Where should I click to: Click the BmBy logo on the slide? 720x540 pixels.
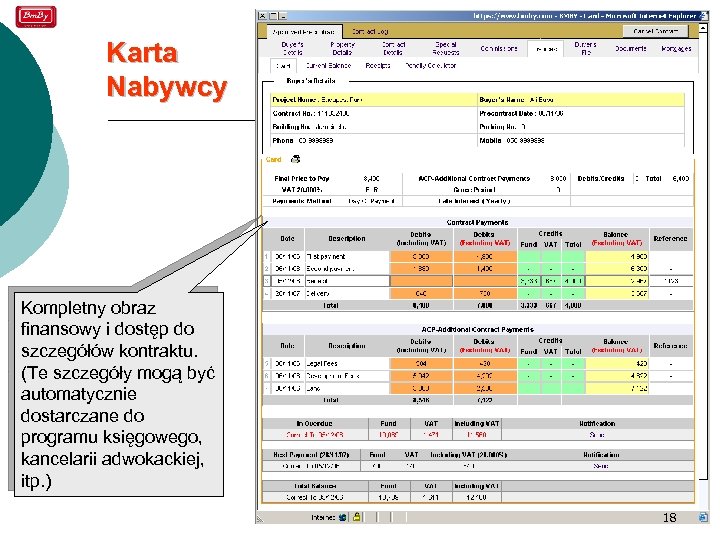(36, 17)
